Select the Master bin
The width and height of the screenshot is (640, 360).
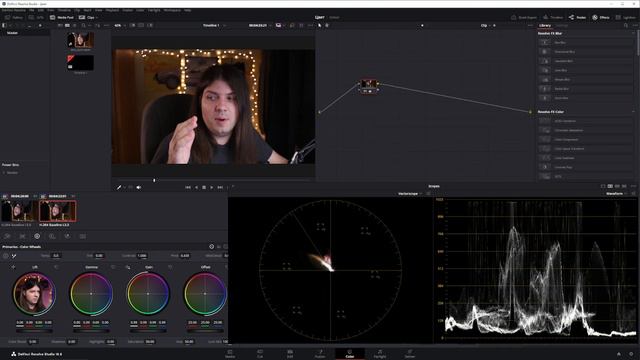tap(12, 33)
